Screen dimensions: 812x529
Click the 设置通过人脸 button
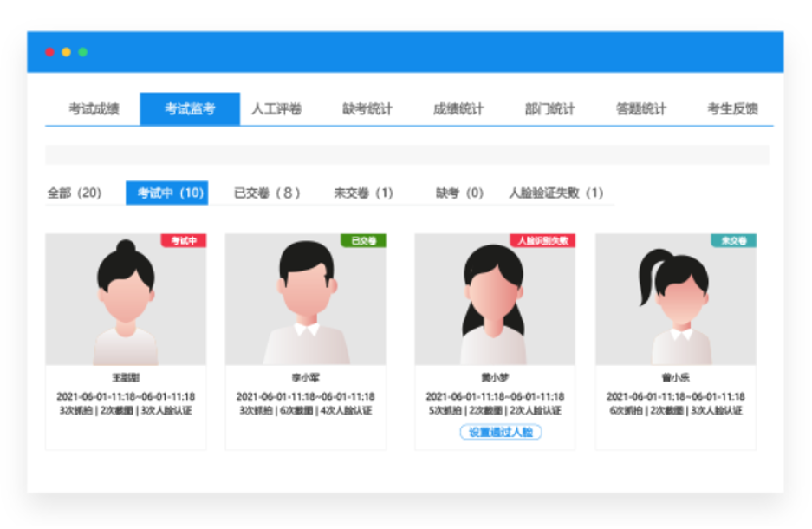point(501,432)
